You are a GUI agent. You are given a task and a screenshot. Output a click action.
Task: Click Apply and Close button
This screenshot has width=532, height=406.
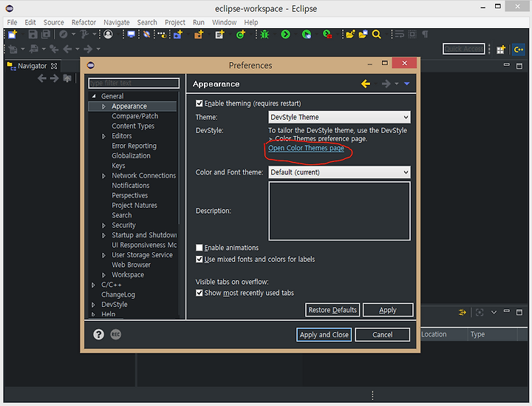pyautogui.click(x=324, y=335)
